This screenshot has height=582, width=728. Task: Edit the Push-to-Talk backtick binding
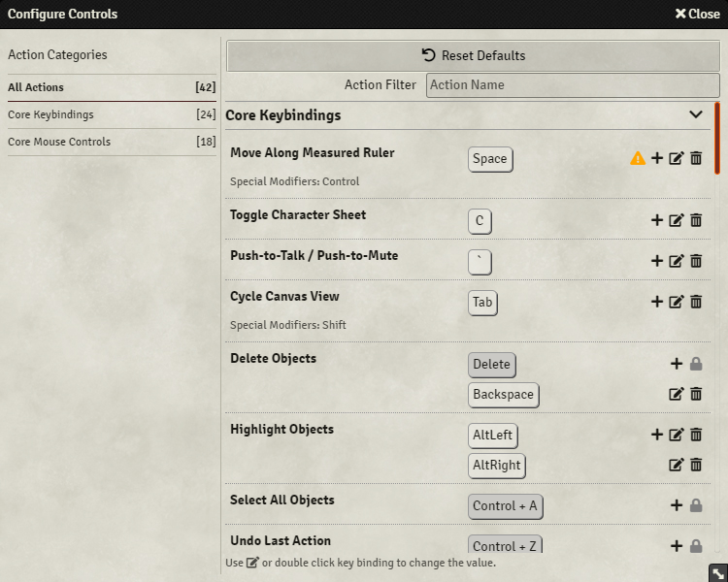[676, 261]
